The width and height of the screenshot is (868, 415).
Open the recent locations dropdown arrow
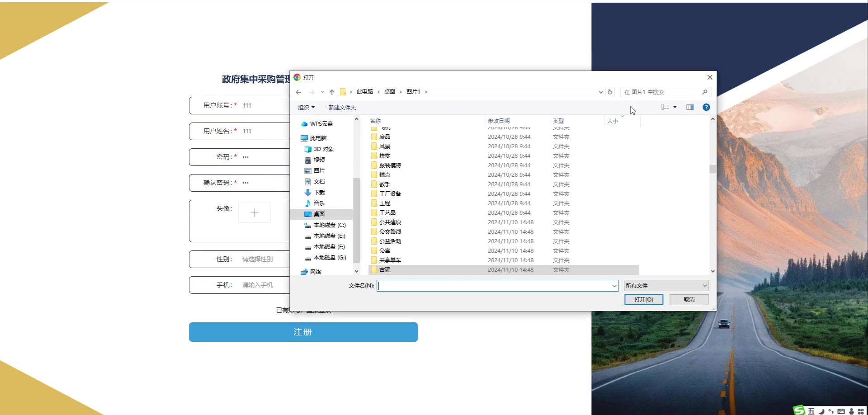[322, 92]
